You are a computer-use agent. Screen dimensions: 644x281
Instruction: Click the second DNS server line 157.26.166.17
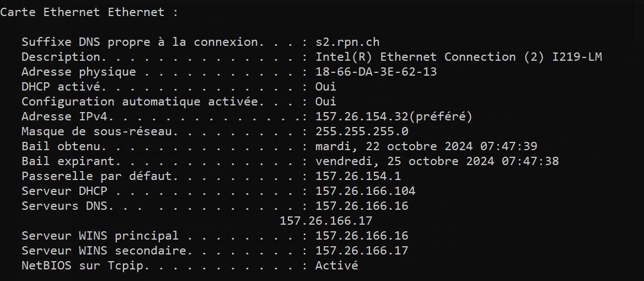coord(326,220)
